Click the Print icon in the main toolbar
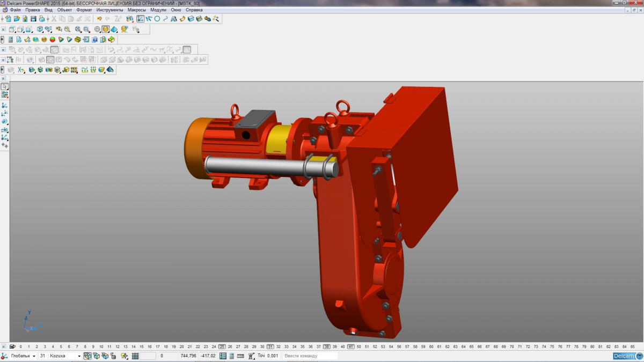Image resolution: width=644 pixels, height=362 pixels. click(42, 19)
